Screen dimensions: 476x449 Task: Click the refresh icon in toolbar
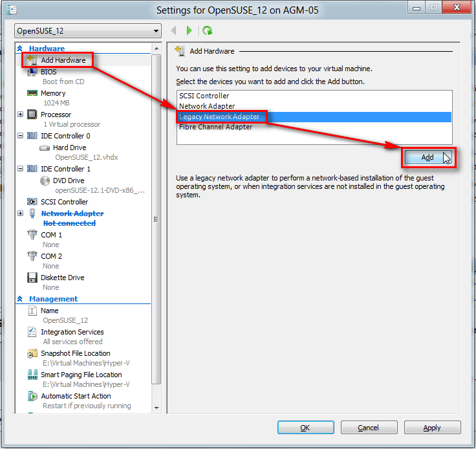(207, 30)
